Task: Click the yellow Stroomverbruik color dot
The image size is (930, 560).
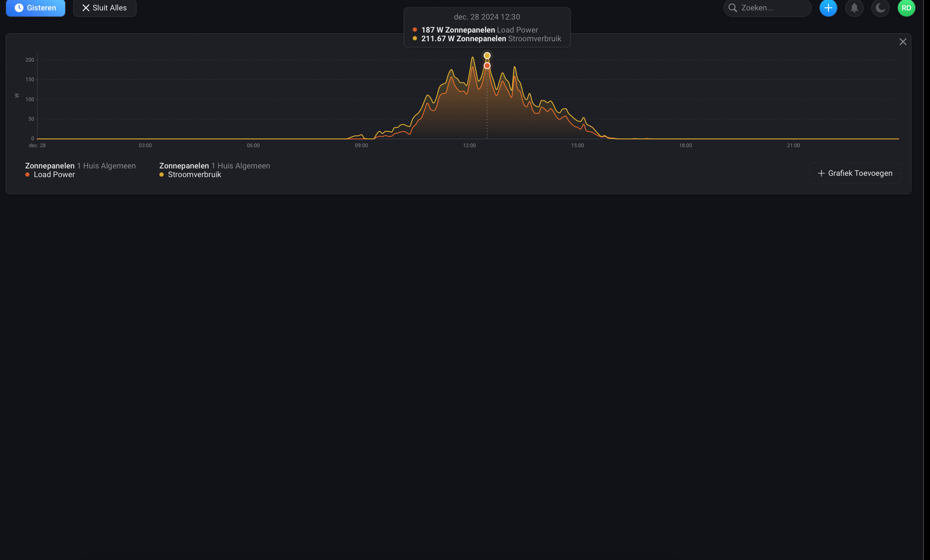Action: pyautogui.click(x=162, y=175)
